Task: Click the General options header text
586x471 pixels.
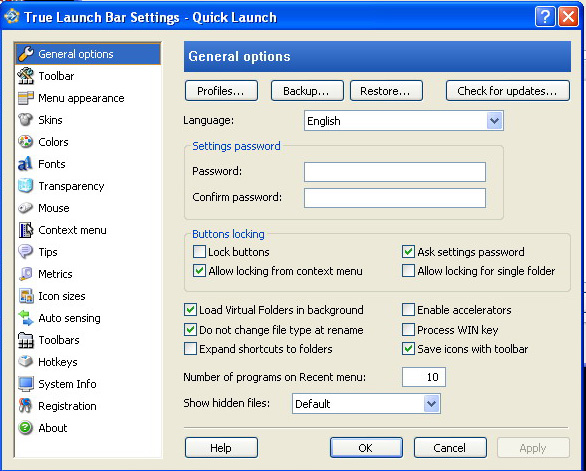Action: coord(239,56)
